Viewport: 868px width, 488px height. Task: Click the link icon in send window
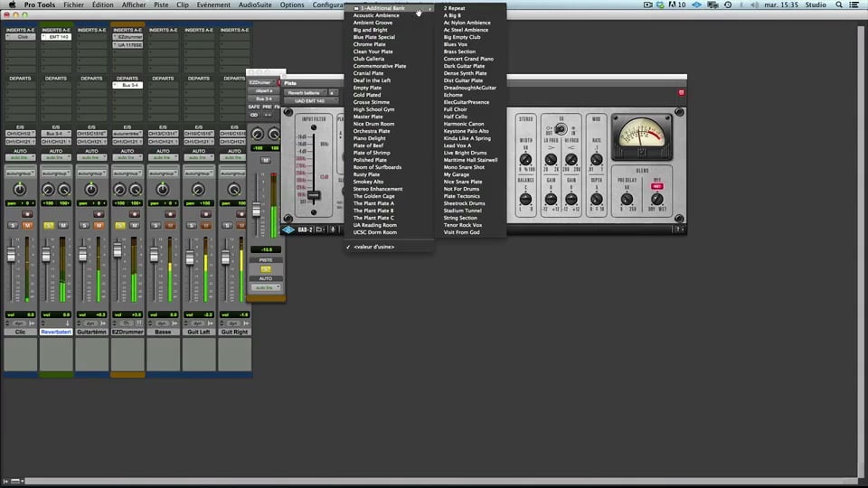(x=254, y=115)
